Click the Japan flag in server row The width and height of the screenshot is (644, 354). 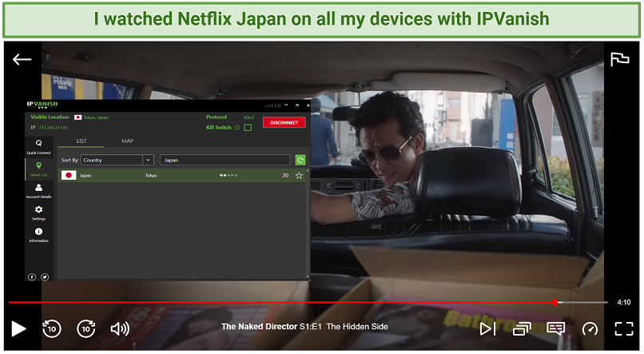tap(69, 175)
